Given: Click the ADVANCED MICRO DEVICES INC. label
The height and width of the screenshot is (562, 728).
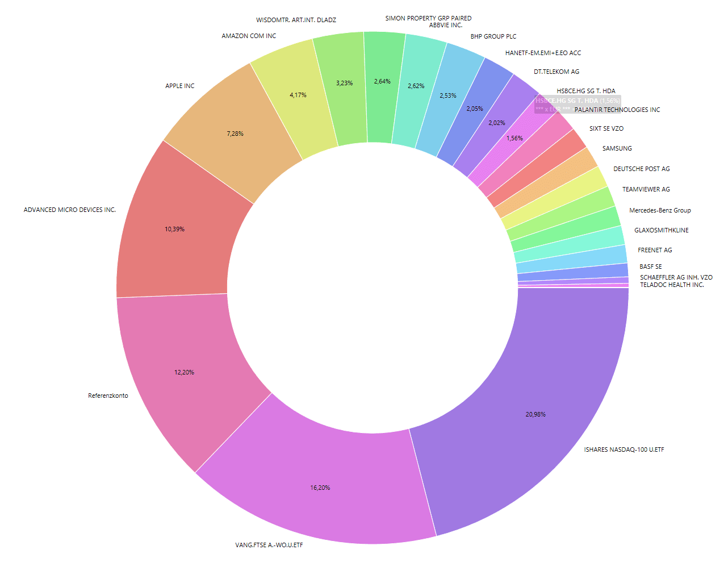Looking at the screenshot, I should pos(70,210).
